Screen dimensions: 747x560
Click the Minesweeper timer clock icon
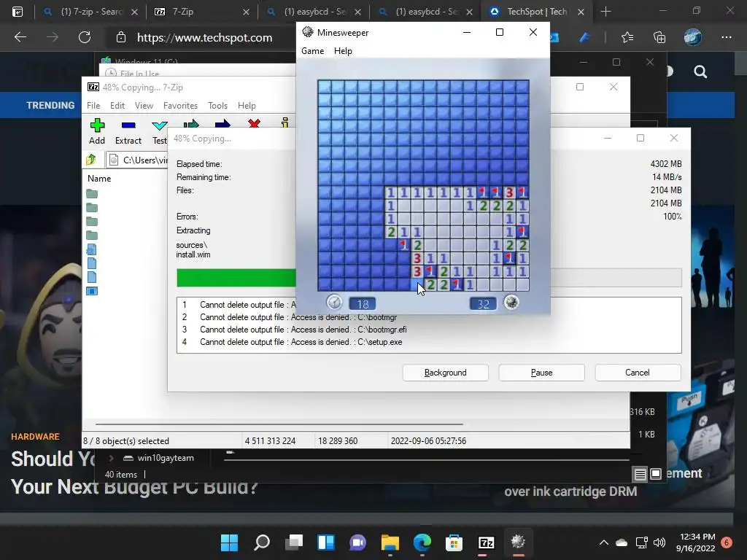pos(334,303)
